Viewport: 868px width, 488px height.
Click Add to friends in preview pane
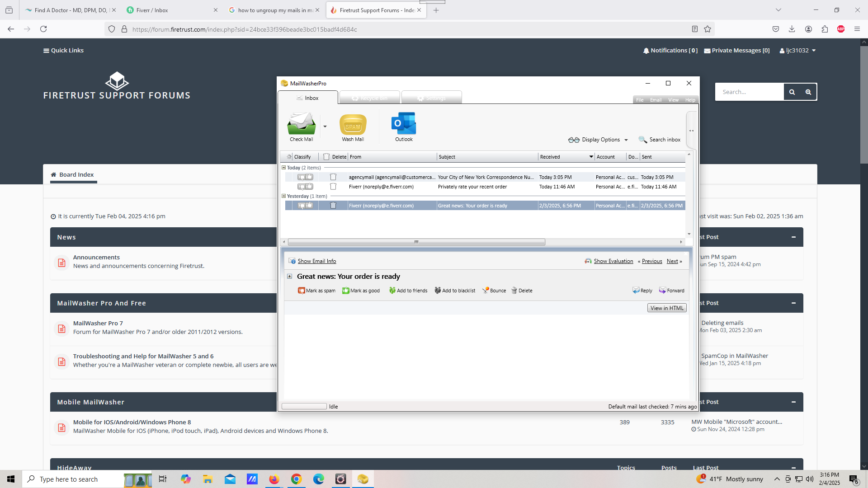(408, 291)
